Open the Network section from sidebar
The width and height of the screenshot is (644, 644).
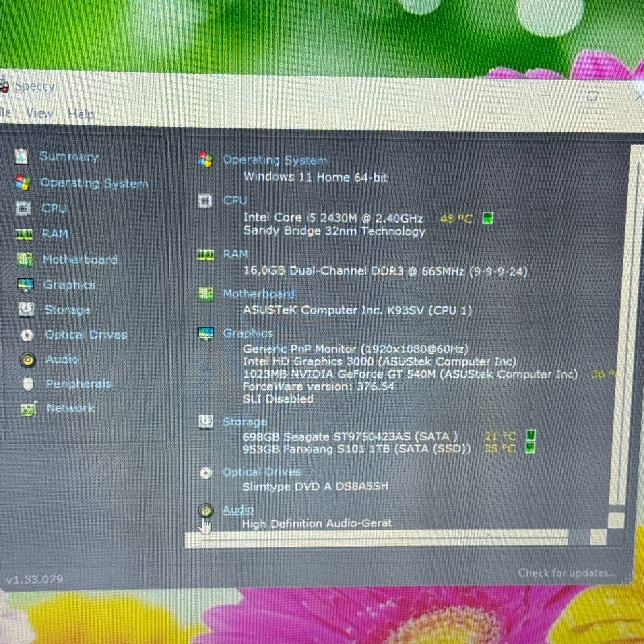pyautogui.click(x=70, y=409)
